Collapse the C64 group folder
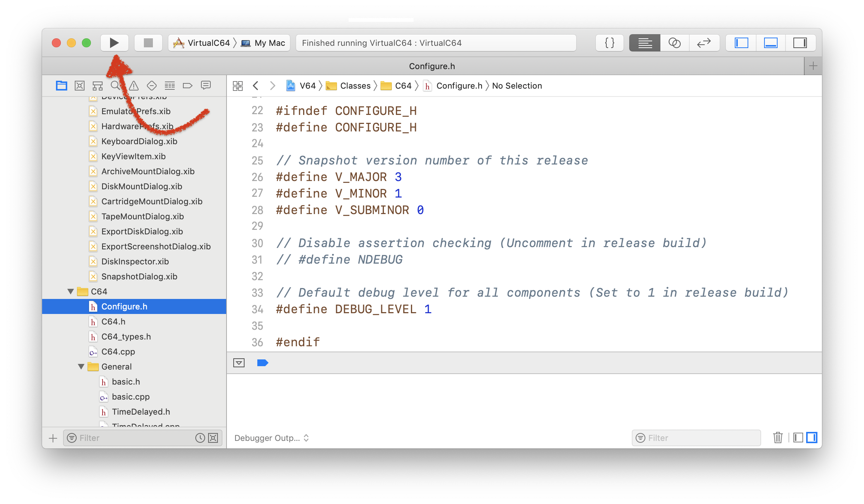Image resolution: width=864 pixels, height=504 pixels. coord(70,291)
